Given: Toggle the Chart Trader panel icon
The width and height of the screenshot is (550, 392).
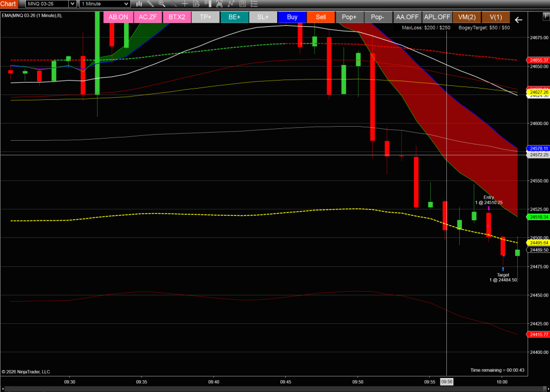Looking at the screenshot, I should coord(208,4).
